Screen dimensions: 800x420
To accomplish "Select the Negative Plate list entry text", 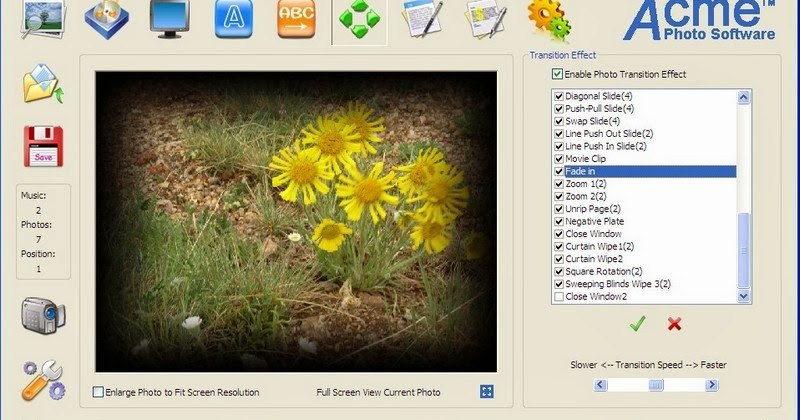I will (x=594, y=221).
